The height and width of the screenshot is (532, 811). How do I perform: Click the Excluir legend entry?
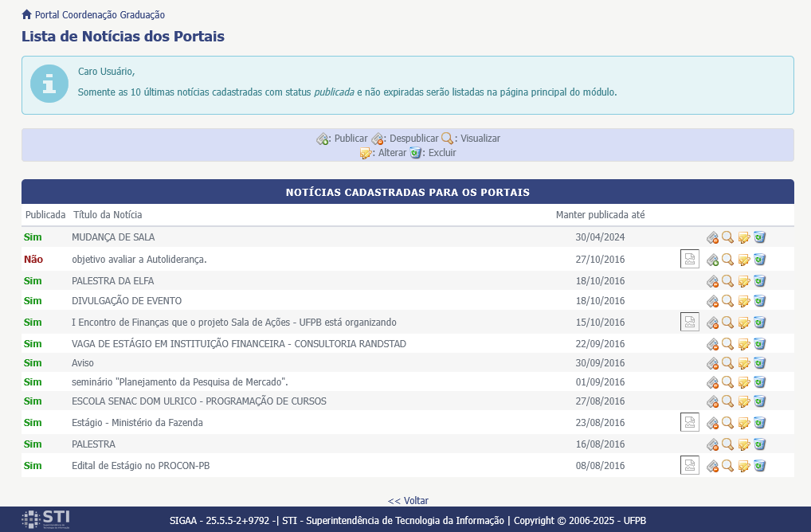click(433, 153)
